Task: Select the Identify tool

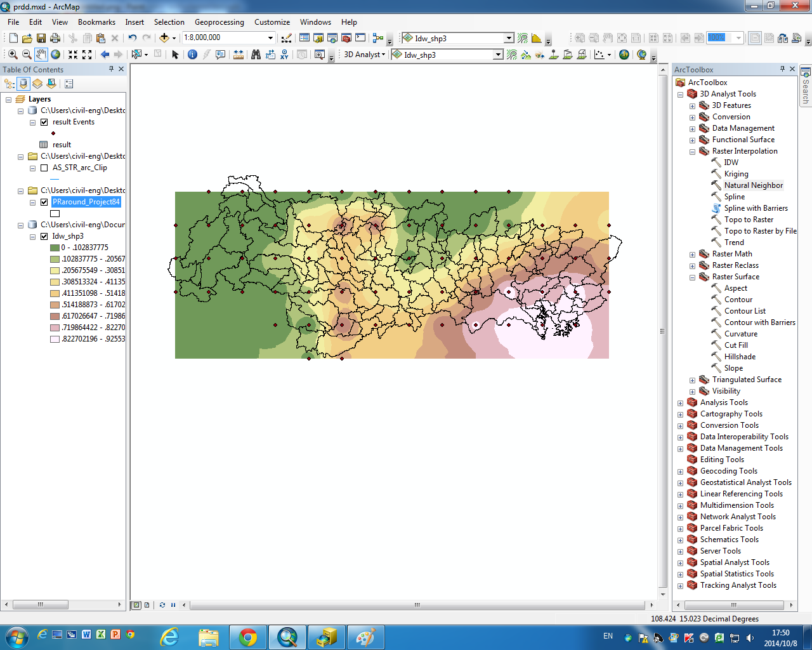Action: point(192,55)
